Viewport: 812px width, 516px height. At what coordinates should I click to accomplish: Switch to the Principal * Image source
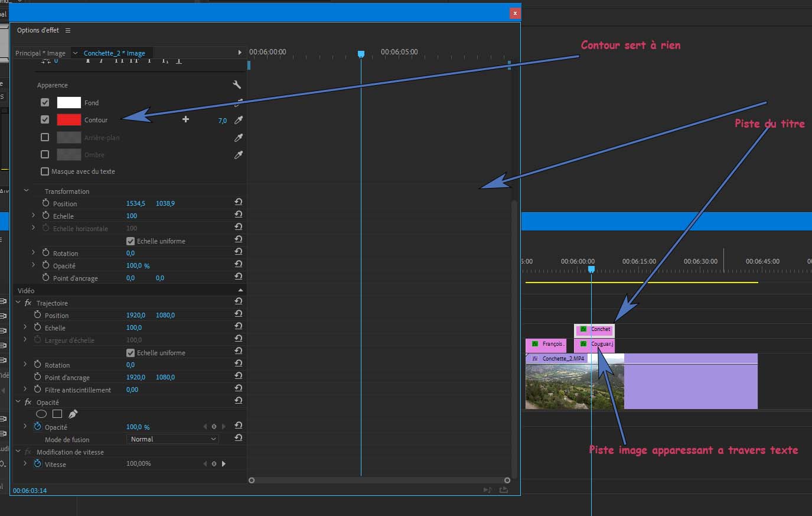tap(40, 53)
